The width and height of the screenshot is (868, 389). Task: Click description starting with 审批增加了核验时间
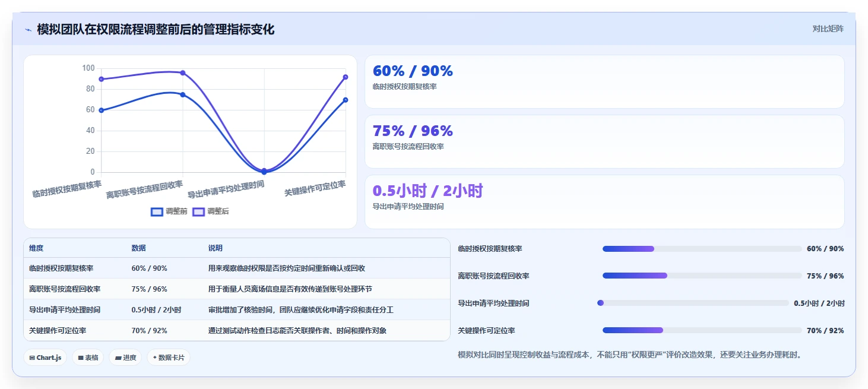coord(301,310)
